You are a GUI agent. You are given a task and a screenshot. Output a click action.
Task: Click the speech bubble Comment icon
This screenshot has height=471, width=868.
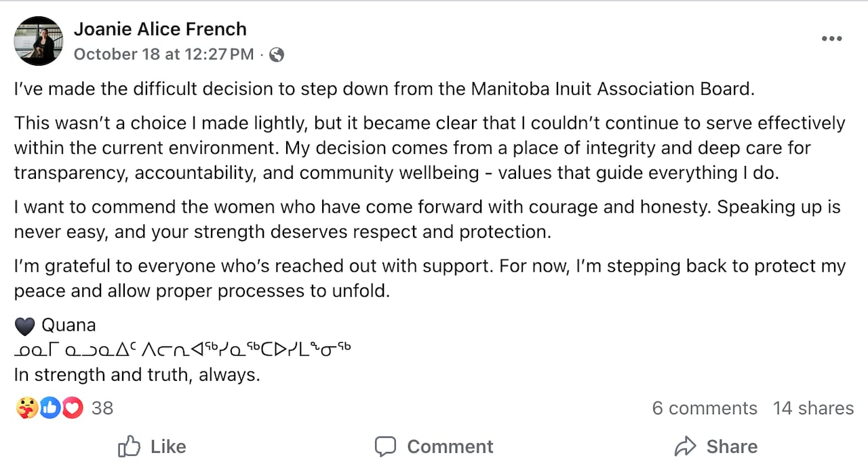385,447
